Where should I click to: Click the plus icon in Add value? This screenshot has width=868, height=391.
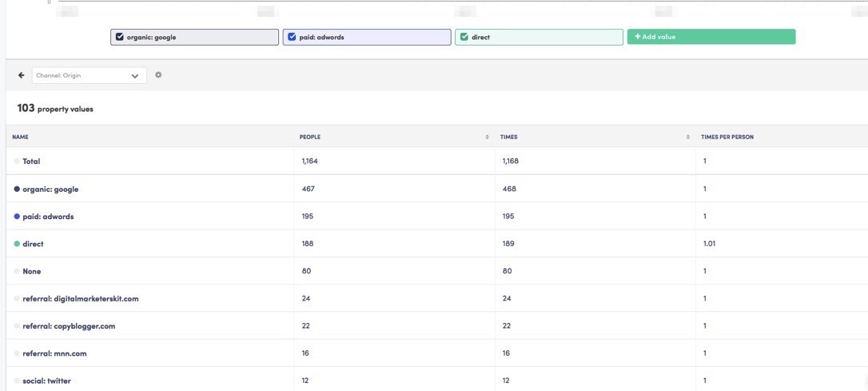pos(638,37)
